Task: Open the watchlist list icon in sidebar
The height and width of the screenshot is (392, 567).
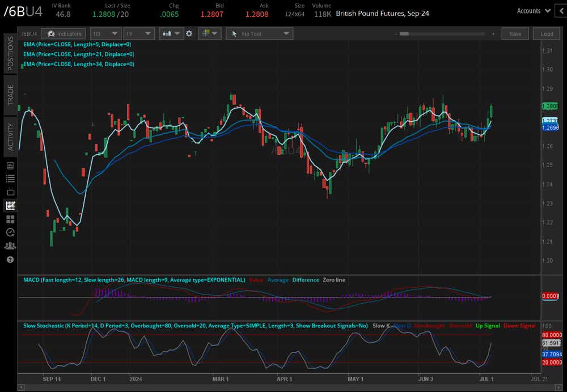Action: coord(10,178)
